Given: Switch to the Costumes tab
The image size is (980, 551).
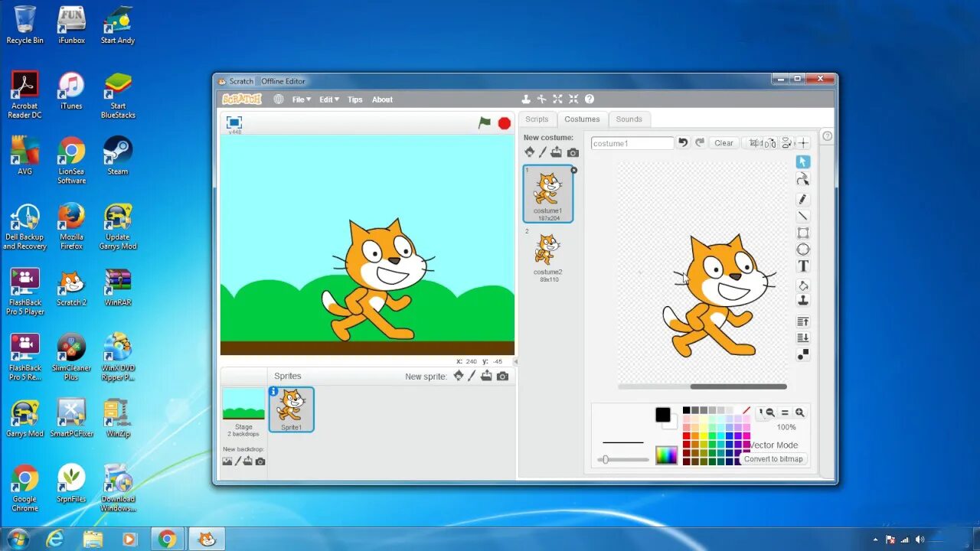Looking at the screenshot, I should [x=582, y=119].
